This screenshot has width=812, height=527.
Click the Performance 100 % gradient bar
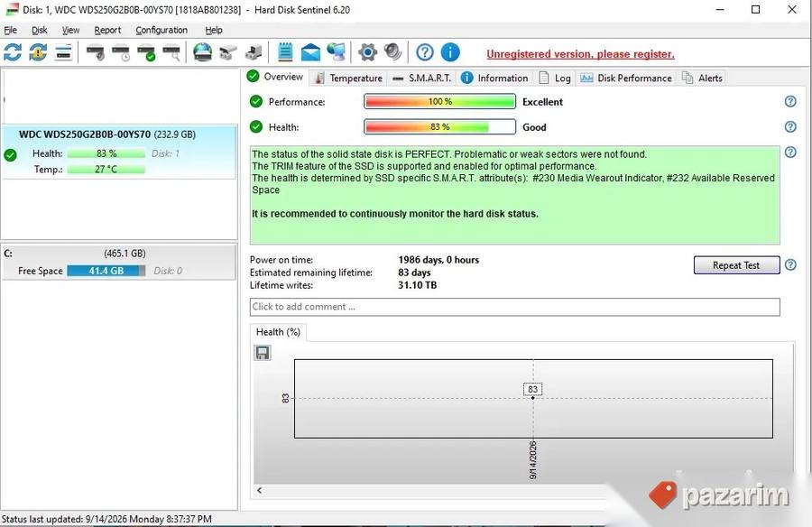[439, 102]
